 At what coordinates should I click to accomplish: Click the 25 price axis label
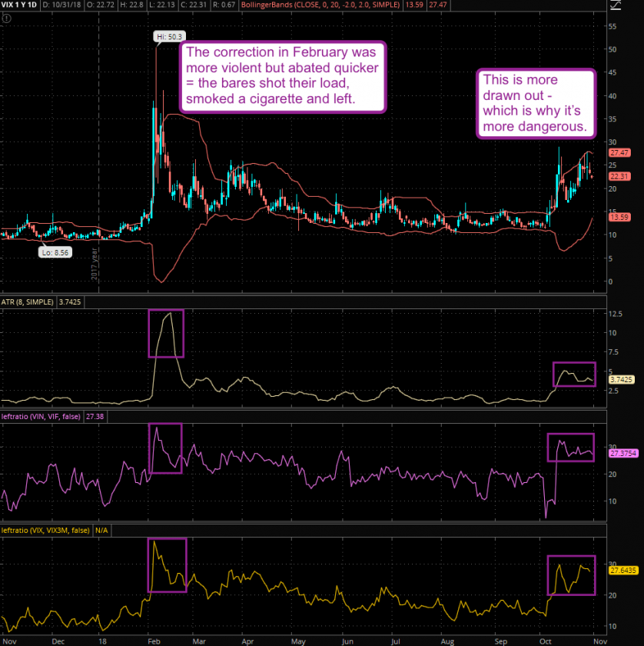pyautogui.click(x=612, y=165)
